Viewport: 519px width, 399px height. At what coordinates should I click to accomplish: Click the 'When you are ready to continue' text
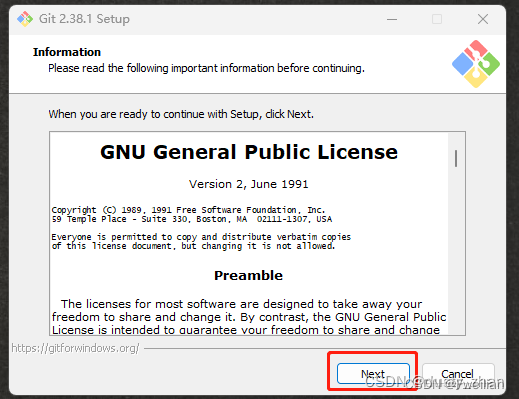tap(181, 114)
